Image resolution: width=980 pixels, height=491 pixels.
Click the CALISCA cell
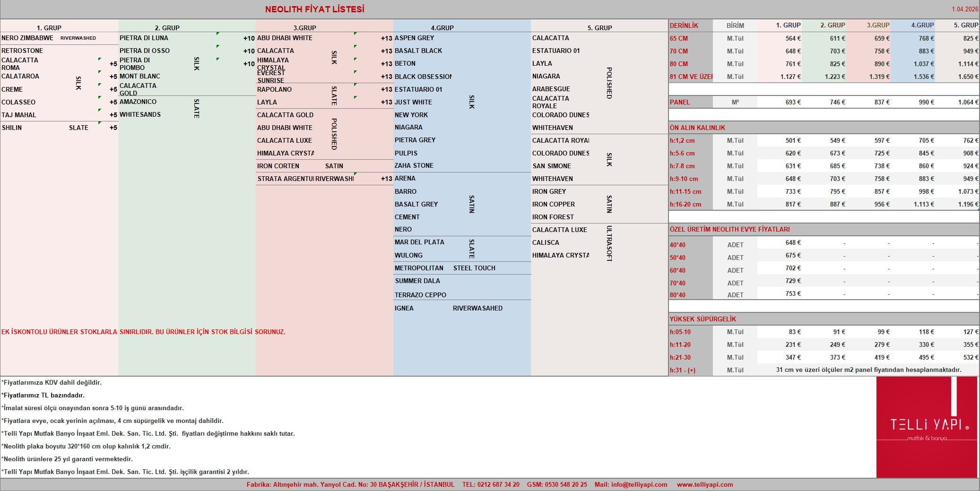(x=546, y=242)
